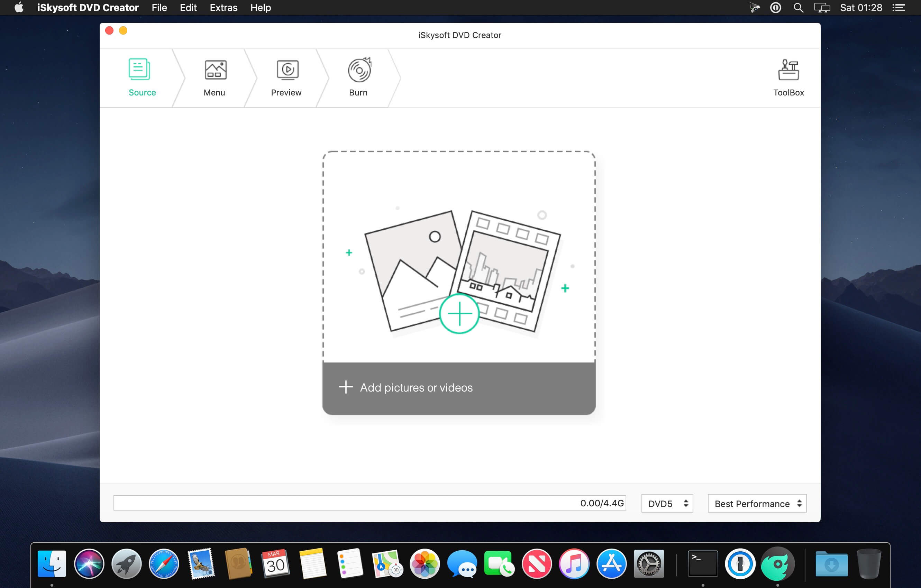Image resolution: width=921 pixels, height=588 pixels.
Task: Open the ToolBox icon
Action: tap(788, 70)
